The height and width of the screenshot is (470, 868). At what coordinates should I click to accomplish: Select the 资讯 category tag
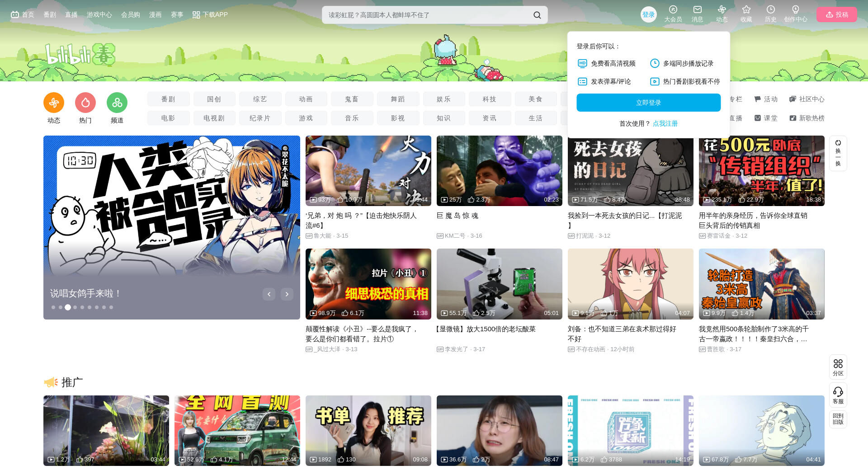(x=490, y=118)
